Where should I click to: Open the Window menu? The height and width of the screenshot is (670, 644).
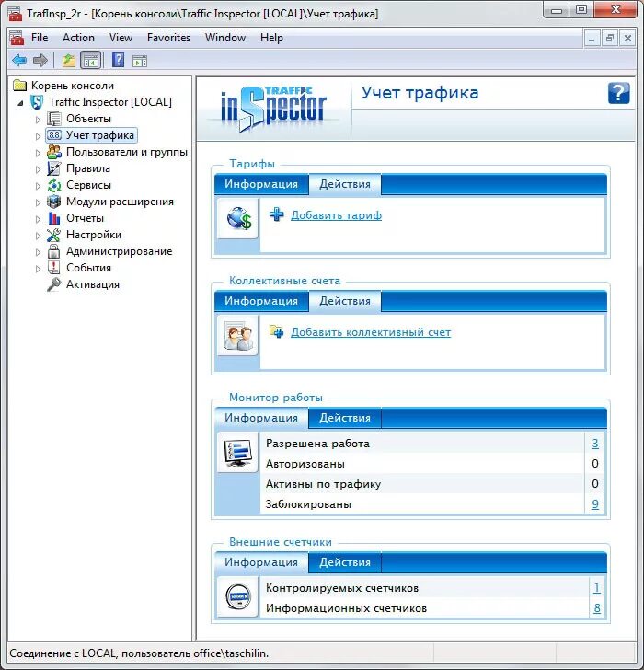[x=225, y=38]
